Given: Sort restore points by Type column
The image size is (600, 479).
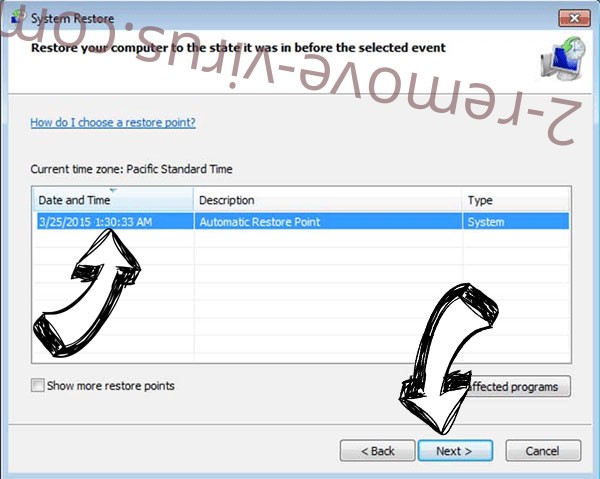Looking at the screenshot, I should point(516,200).
